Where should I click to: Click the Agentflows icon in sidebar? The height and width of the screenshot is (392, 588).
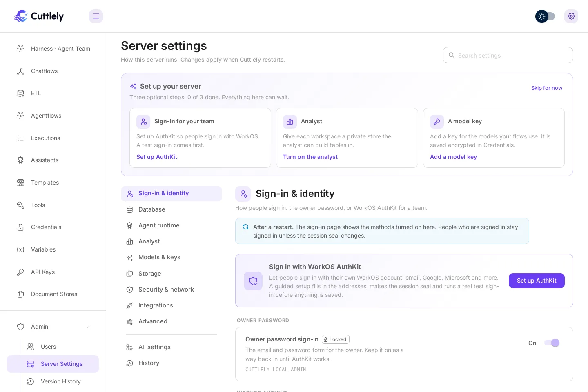coord(20,116)
